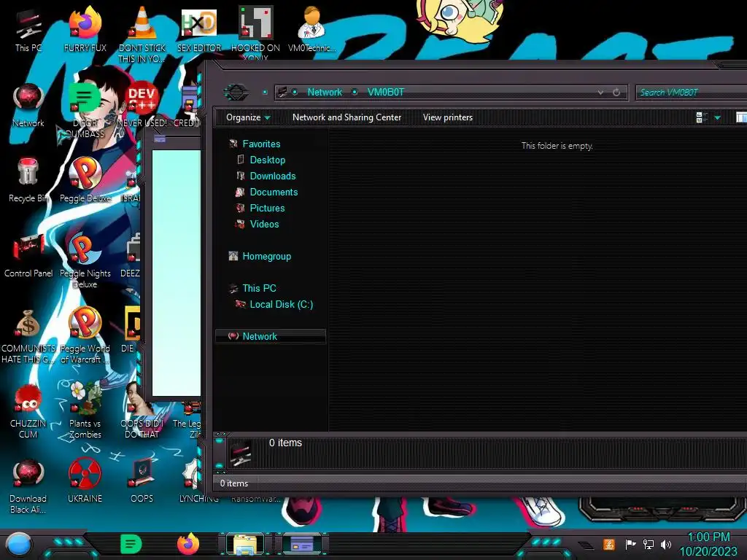Refresh the VM0B0T folder view
The height and width of the screenshot is (560, 747).
pos(616,93)
